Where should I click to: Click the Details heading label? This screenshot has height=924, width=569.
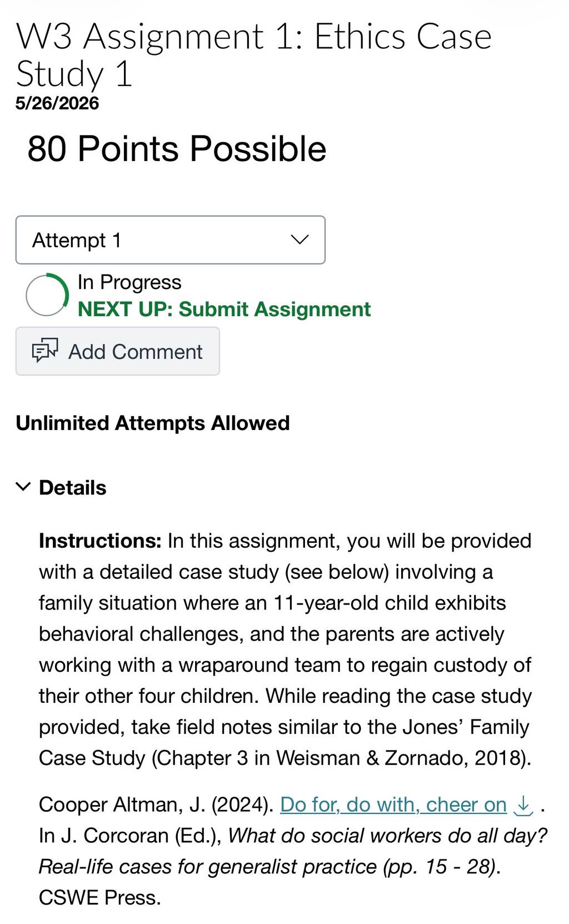point(72,487)
